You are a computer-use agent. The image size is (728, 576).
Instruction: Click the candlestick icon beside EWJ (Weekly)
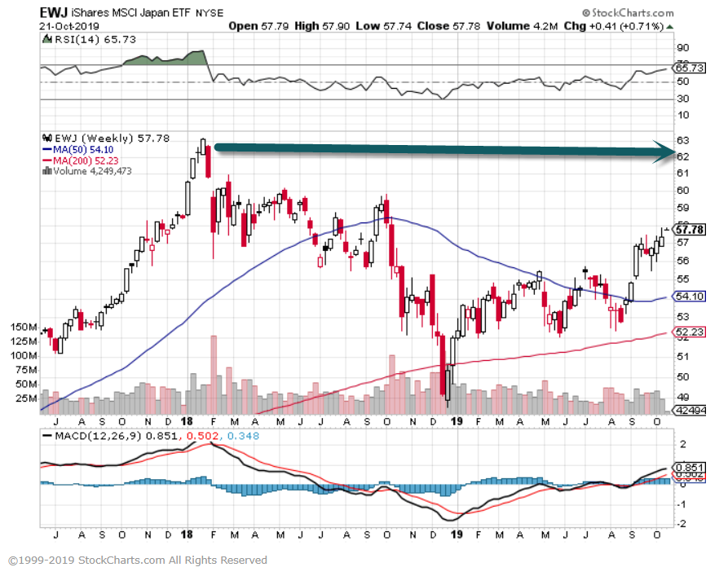(47, 138)
